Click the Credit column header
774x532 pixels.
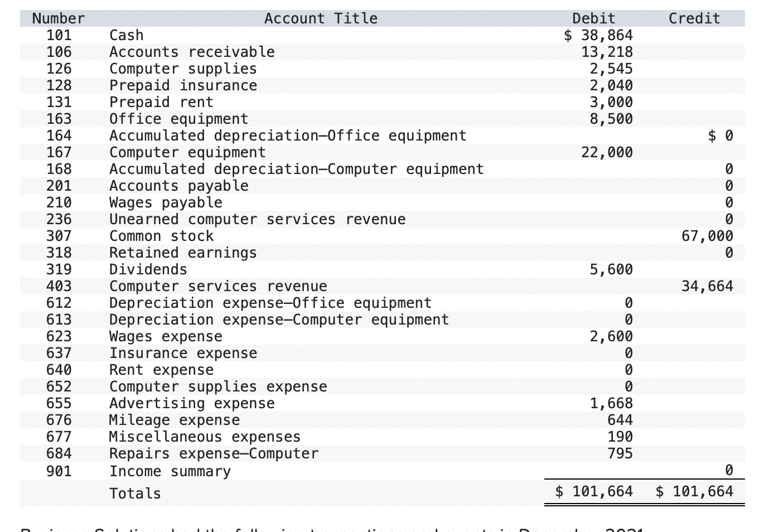tap(694, 18)
